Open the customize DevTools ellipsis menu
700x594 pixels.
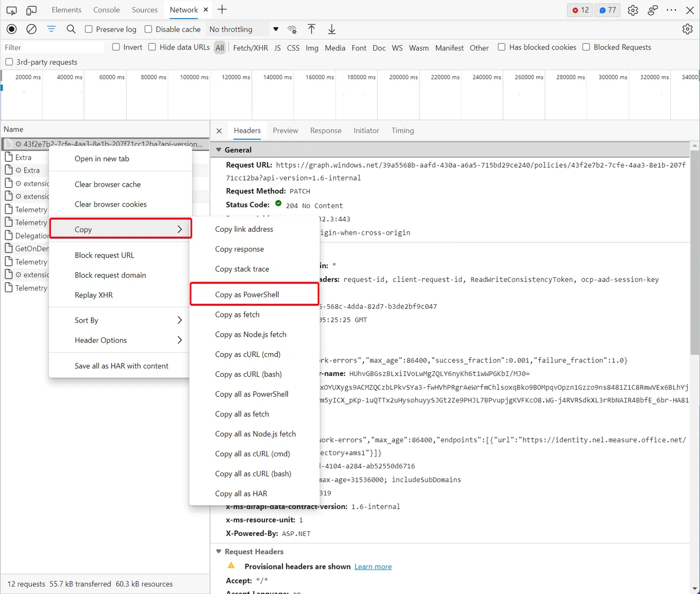point(671,10)
